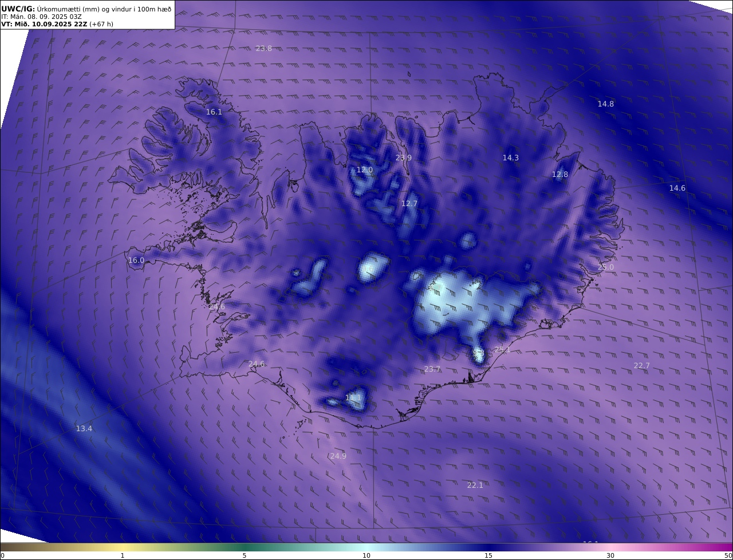Click the 25.1 value label
Image resolution: width=733 pixels, height=560 pixels.
(x=502, y=350)
